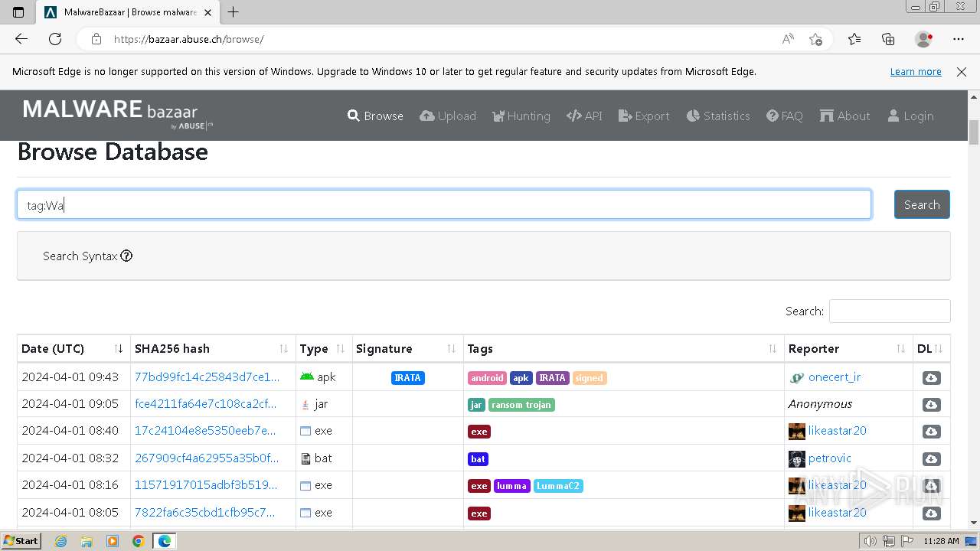The image size is (980, 551).
Task: Click the Learn more link in banner
Action: (916, 71)
